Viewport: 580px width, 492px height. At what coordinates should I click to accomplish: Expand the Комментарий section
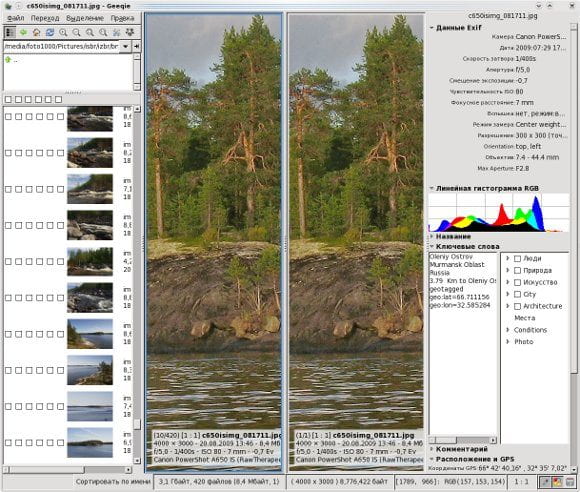(x=431, y=449)
